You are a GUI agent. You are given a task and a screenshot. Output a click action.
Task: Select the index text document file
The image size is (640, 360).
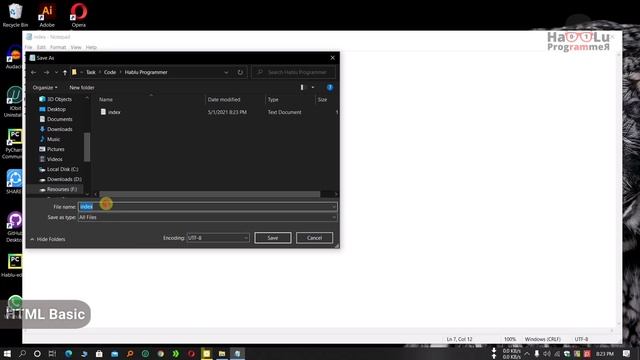pos(114,112)
